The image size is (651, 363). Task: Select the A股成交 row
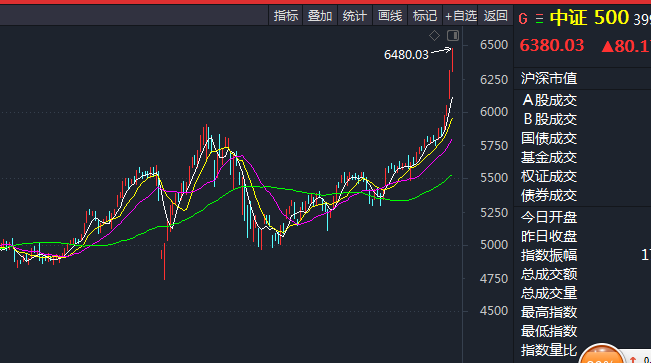[x=582, y=100]
